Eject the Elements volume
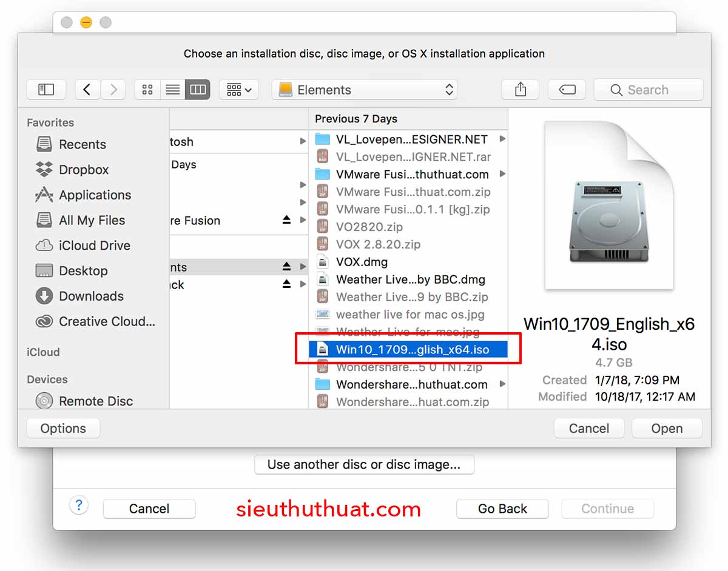Image resolution: width=728 pixels, height=571 pixels. pyautogui.click(x=286, y=267)
